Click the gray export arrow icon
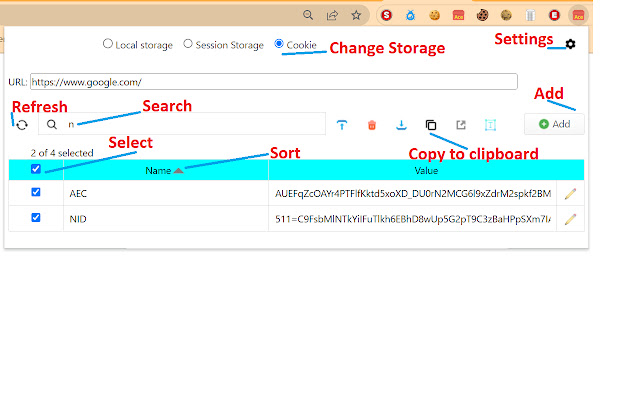The height and width of the screenshot is (400, 640). coord(461,125)
